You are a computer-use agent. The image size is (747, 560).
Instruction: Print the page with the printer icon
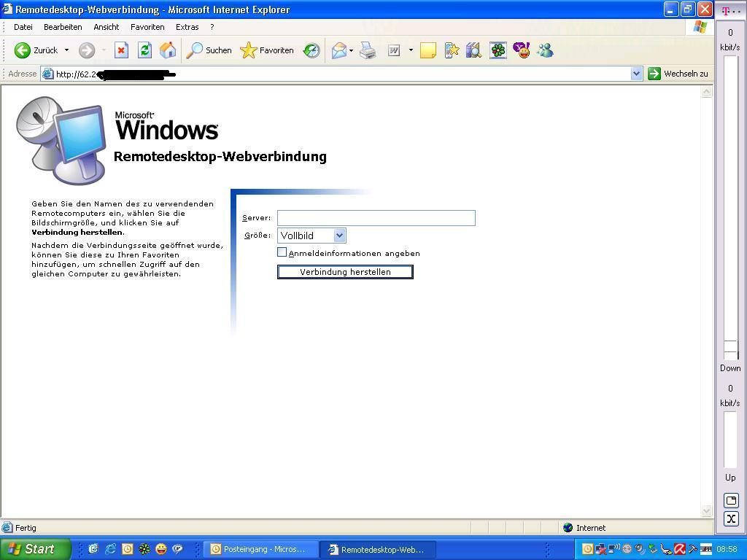coord(368,50)
